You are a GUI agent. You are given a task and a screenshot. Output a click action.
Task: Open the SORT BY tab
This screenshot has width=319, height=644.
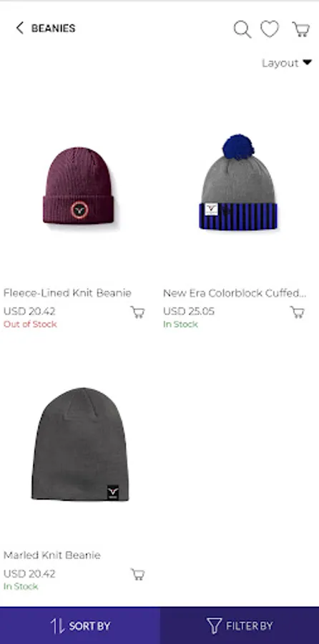point(80,625)
